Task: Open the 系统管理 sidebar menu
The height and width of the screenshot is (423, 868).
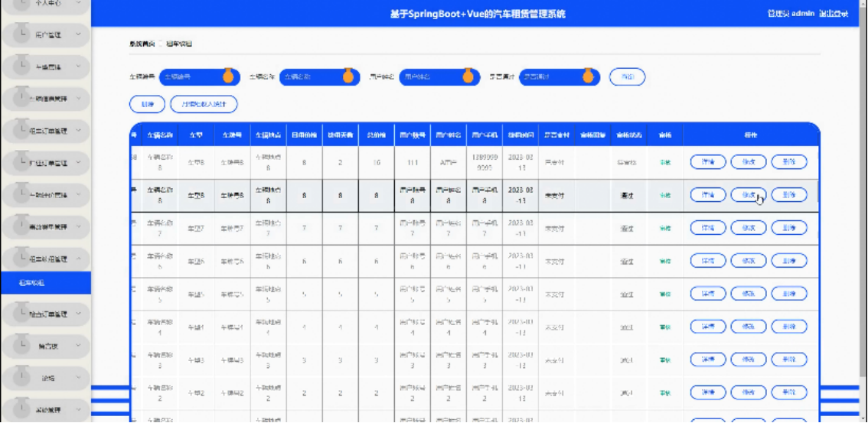Action: [47, 410]
